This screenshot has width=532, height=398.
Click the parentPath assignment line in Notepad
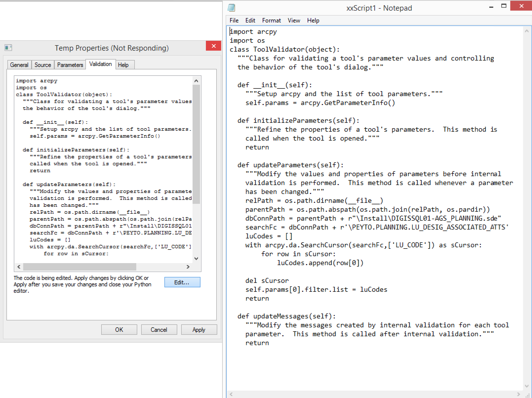[368, 210]
